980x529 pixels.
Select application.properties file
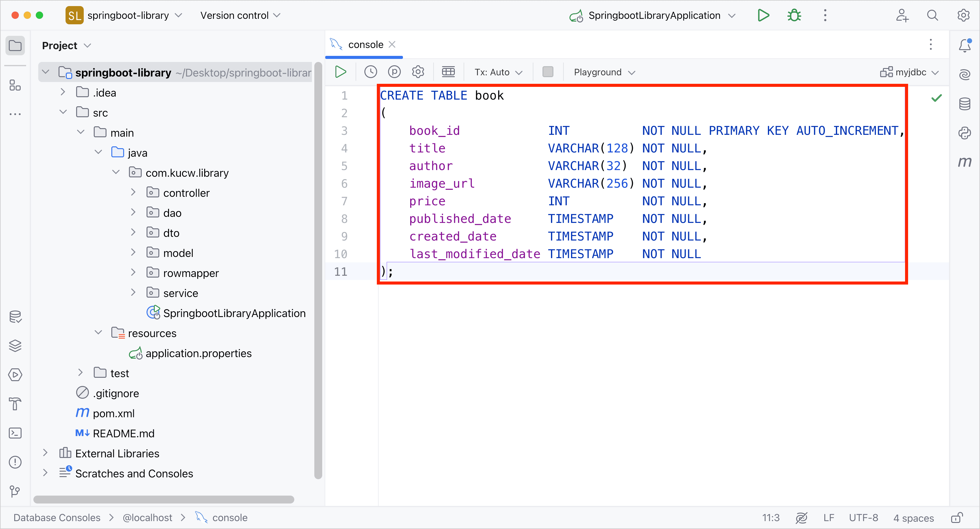[x=190, y=353]
